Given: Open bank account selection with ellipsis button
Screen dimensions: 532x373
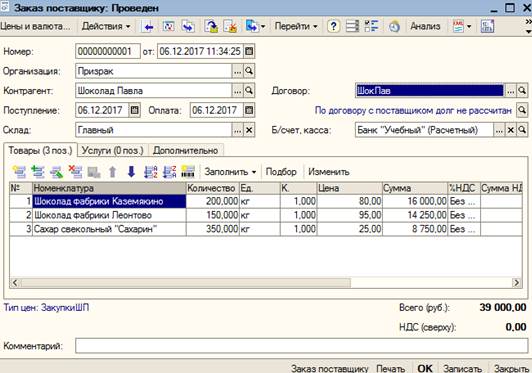Looking at the screenshot, I should 499,130.
